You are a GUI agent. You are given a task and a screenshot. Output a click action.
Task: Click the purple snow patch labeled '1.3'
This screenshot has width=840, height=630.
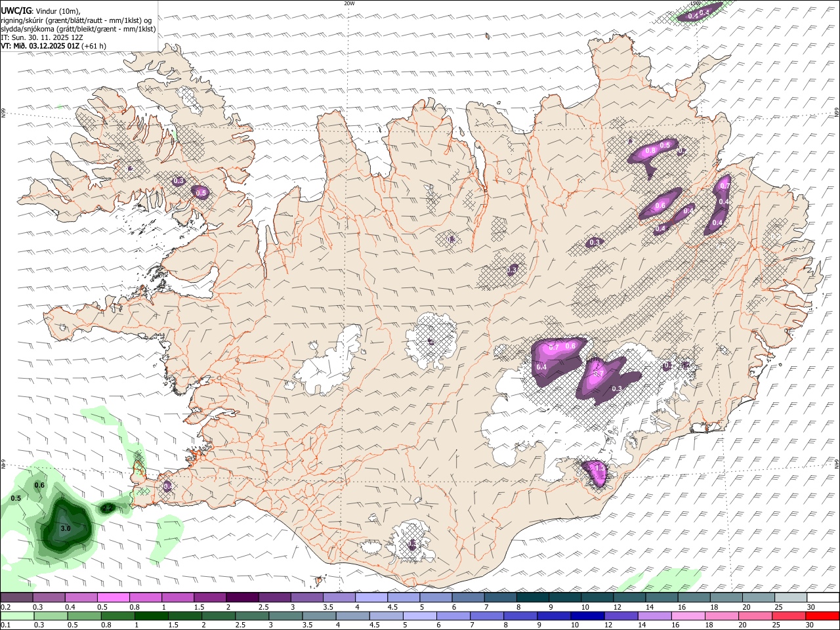pyautogui.click(x=597, y=474)
